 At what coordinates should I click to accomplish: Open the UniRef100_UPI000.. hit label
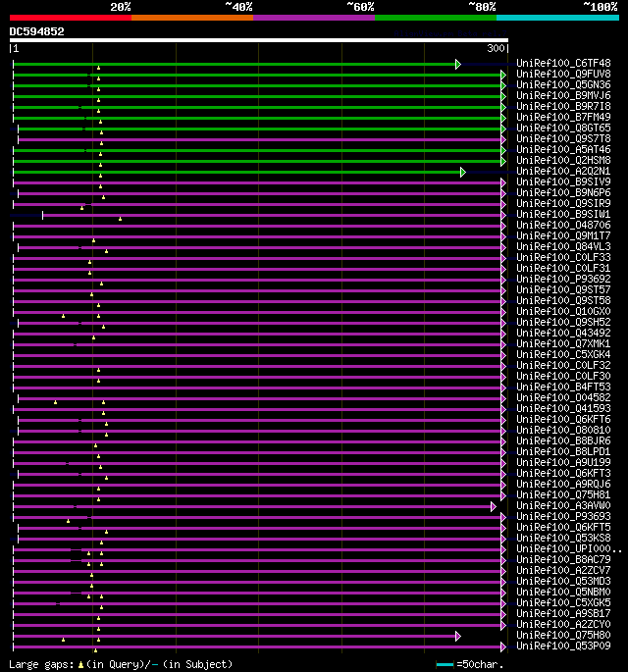point(569,548)
